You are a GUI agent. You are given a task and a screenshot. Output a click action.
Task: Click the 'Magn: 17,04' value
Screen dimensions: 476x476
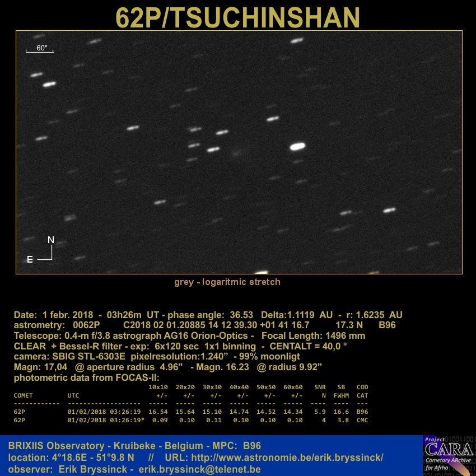(x=40, y=367)
